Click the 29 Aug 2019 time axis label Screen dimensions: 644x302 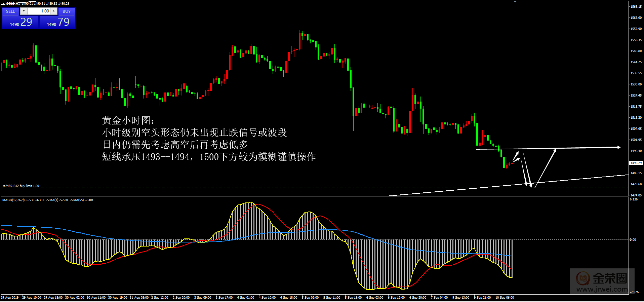(10, 297)
